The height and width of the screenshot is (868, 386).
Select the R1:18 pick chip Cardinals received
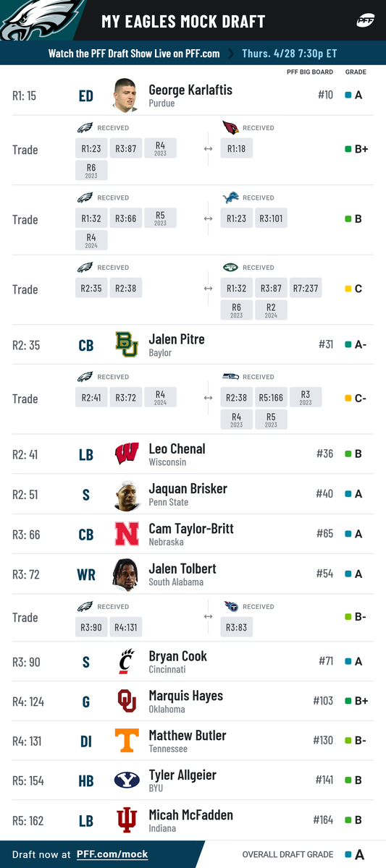tap(236, 148)
